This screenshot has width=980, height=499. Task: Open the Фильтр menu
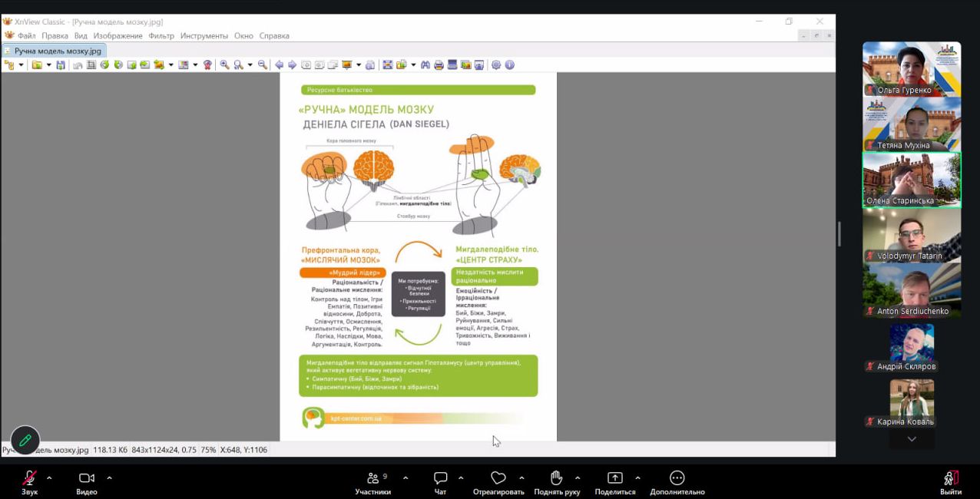click(161, 36)
